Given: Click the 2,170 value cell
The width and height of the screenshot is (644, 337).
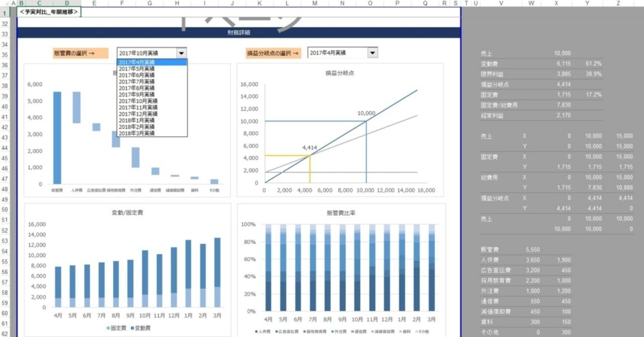Looking at the screenshot, I should point(563,116).
